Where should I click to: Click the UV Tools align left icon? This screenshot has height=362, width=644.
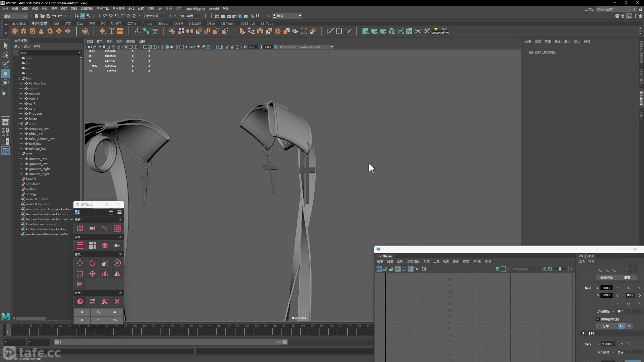point(80,284)
